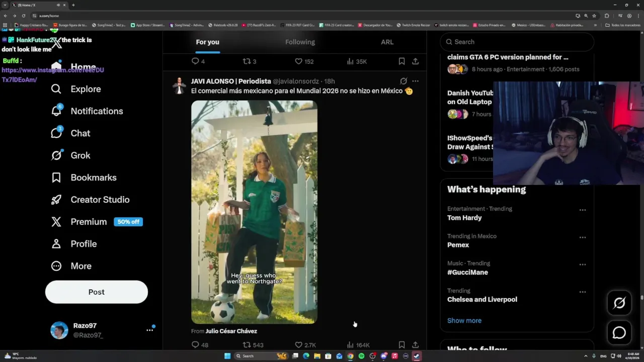This screenshot has width=644, height=362.
Task: Open More menu in the sidebar
Action: point(71,266)
